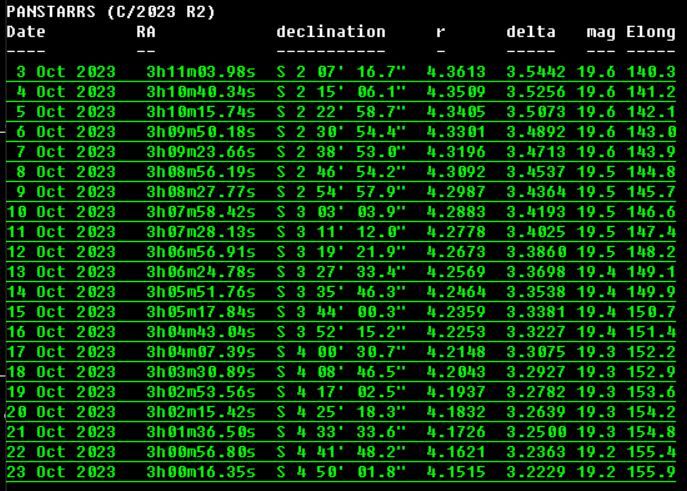Click delta value 3.4537

[536, 172]
